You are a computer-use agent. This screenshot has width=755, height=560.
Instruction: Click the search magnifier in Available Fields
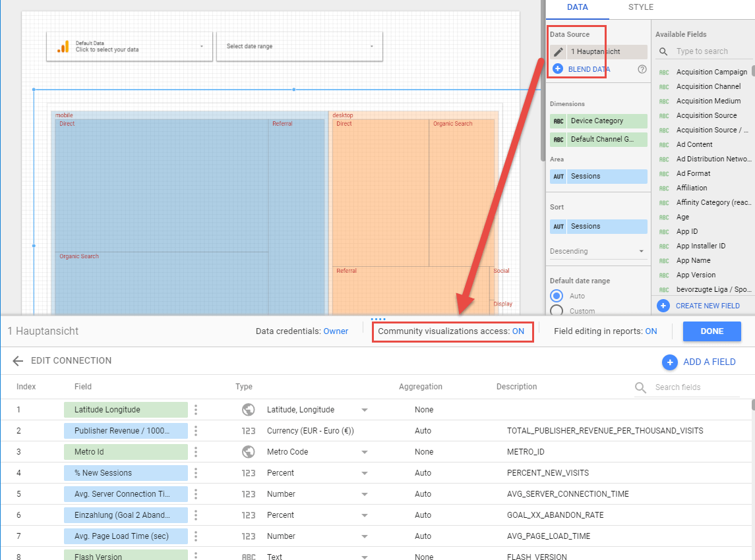click(663, 51)
